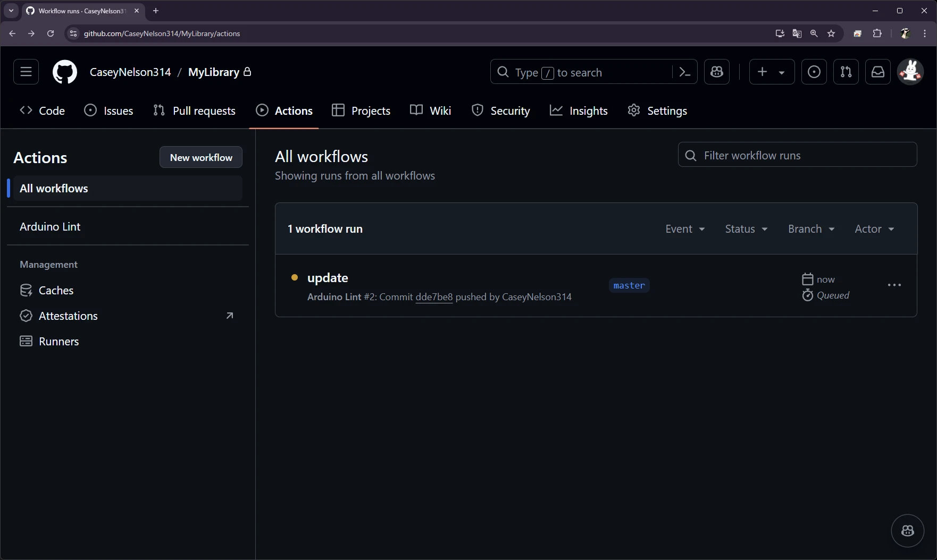Open the Projects tab
The width and height of the screenshot is (937, 560).
(x=361, y=111)
